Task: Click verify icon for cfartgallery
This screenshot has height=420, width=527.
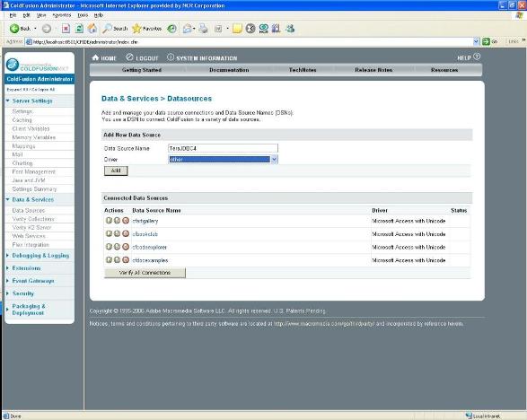Action: click(117, 221)
